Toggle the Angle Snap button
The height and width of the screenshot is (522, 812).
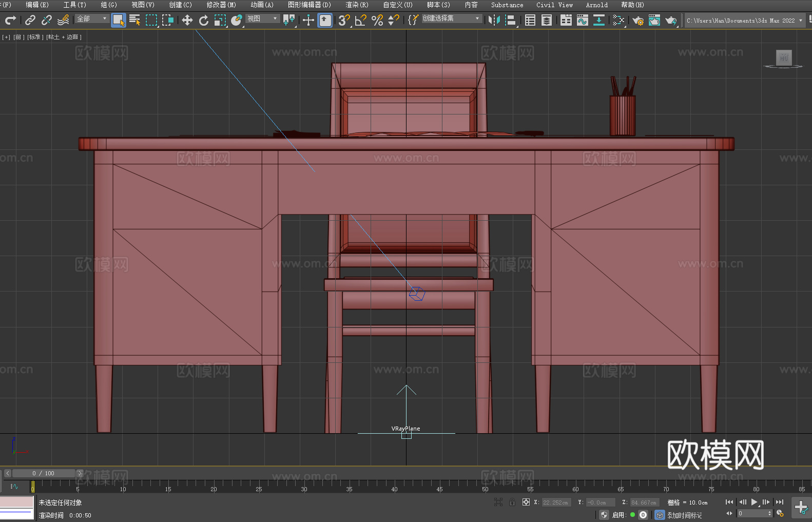point(361,20)
